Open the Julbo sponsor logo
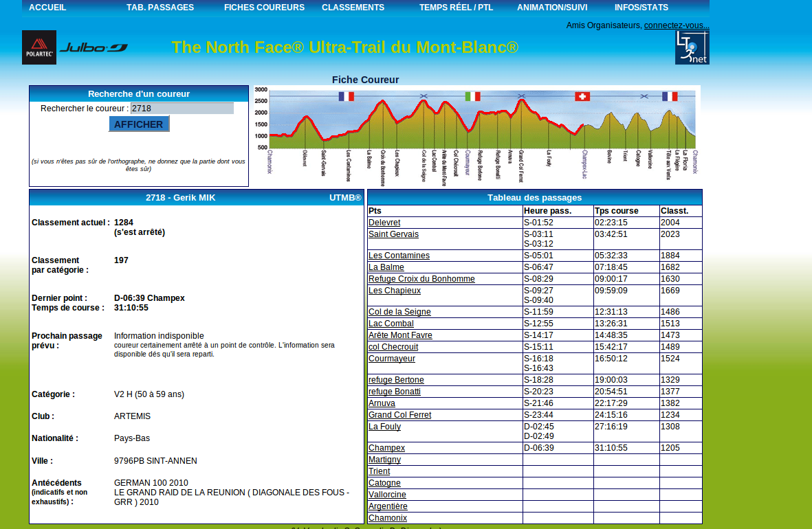The width and height of the screenshot is (812, 529). pos(94,47)
